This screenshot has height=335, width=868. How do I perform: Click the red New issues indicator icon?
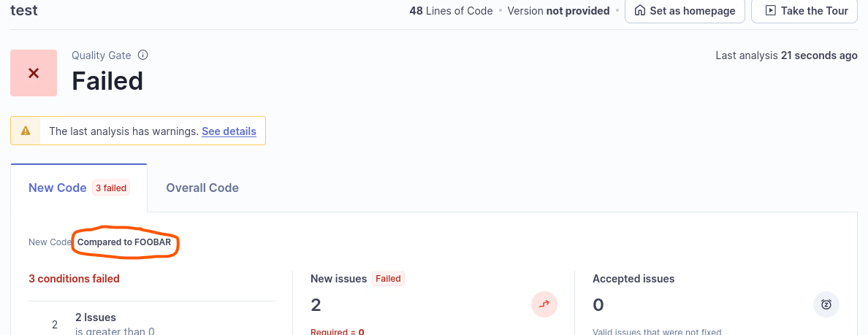click(544, 304)
